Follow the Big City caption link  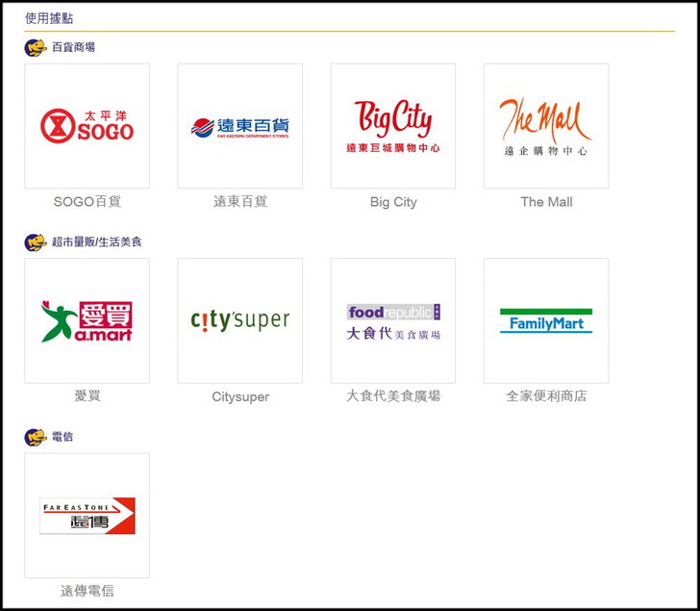pos(393,202)
